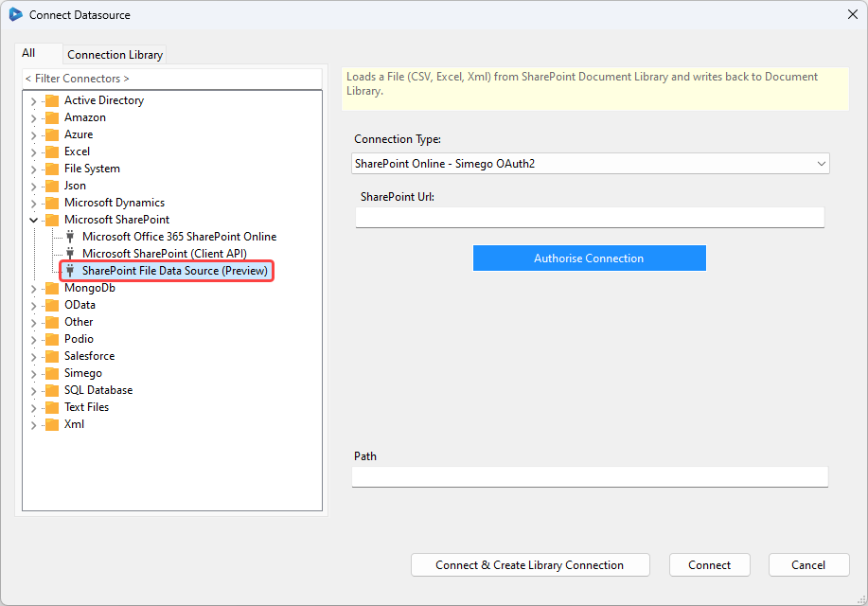
Task: Click inside the SharePoint Url field
Action: [589, 218]
